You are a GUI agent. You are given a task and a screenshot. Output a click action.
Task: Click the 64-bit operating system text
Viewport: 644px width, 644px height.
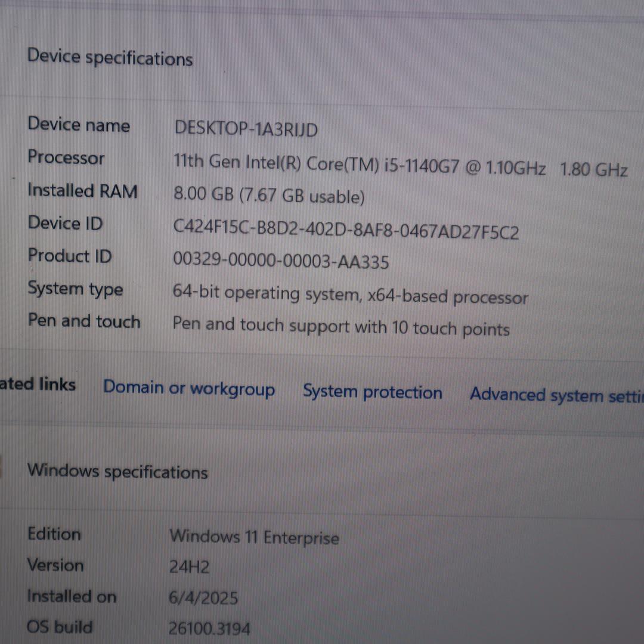tap(350, 295)
